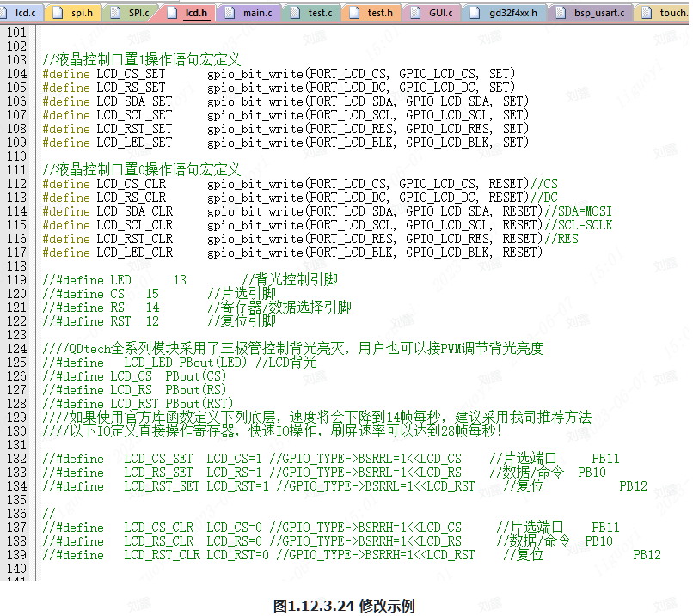Click the LCD_SDA_CLR macro name
The width and height of the screenshot is (693, 616).
point(135,211)
